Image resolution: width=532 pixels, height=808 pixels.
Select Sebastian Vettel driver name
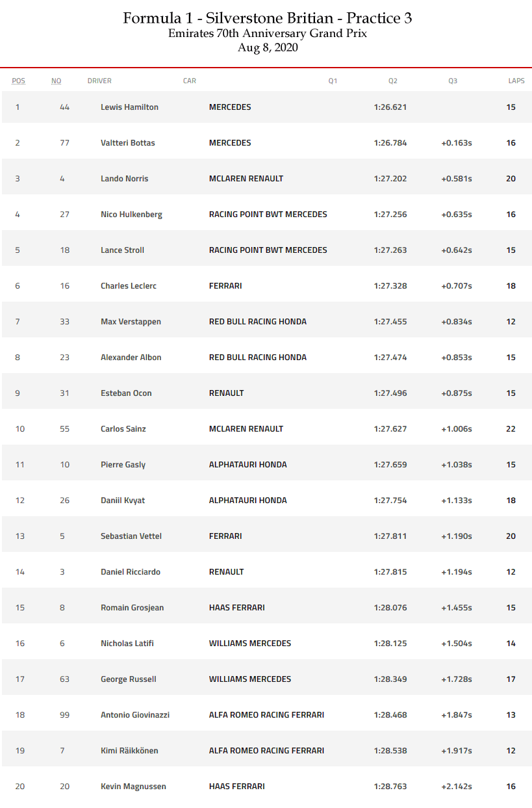pyautogui.click(x=131, y=536)
